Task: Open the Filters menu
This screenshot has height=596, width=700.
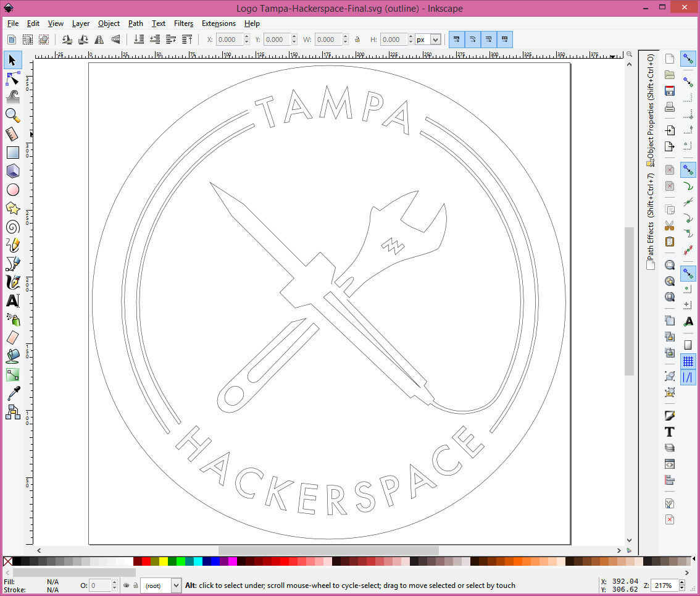Action: click(x=183, y=23)
